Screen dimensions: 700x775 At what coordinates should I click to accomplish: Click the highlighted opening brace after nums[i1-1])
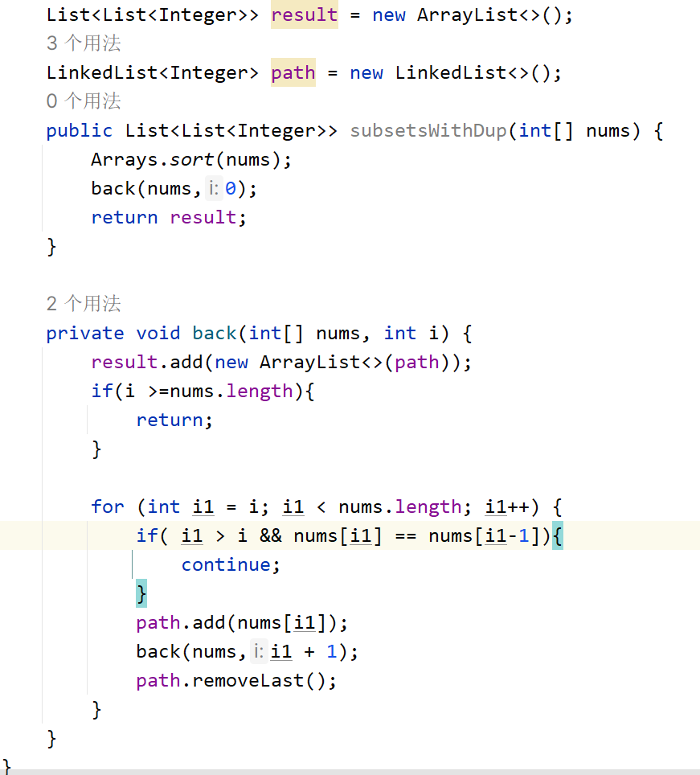[558, 536]
